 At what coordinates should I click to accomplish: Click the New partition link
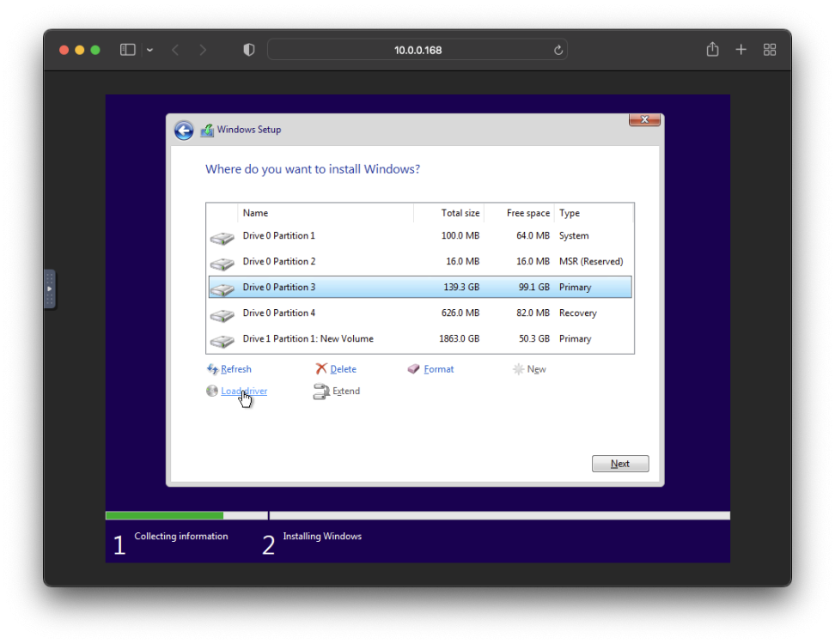[536, 369]
